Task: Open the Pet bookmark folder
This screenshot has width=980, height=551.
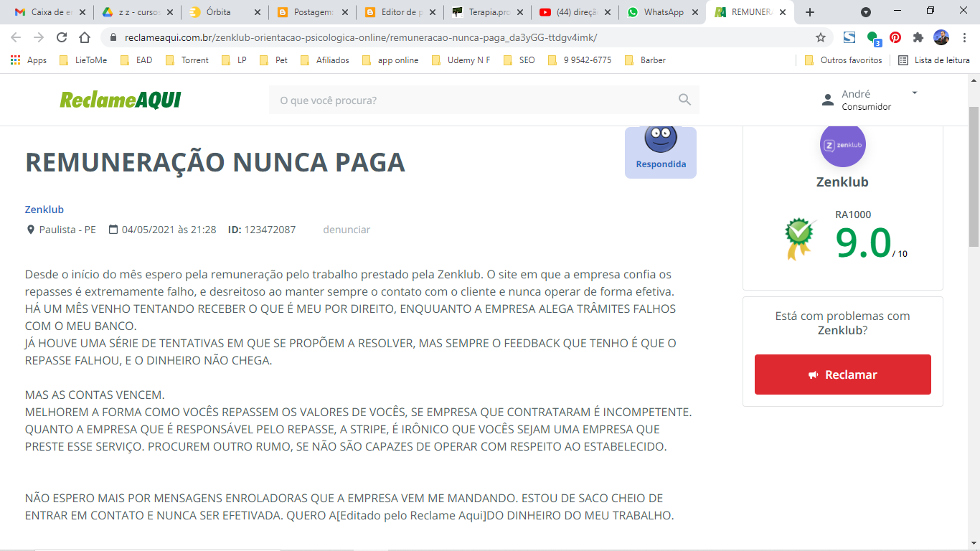Action: pos(273,60)
